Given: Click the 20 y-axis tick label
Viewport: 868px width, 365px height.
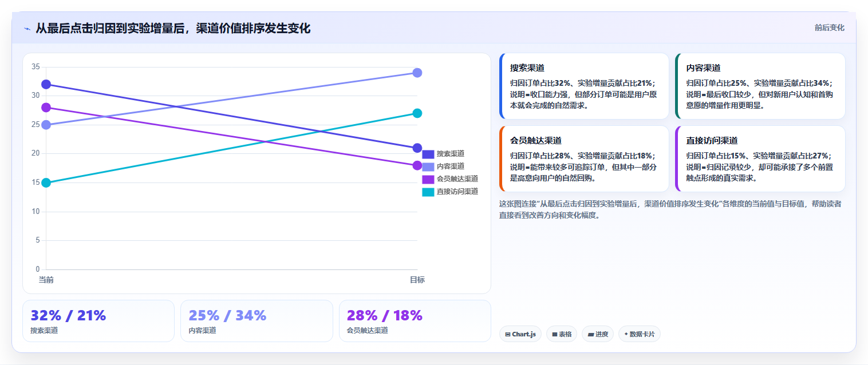Looking at the screenshot, I should pyautogui.click(x=35, y=153).
